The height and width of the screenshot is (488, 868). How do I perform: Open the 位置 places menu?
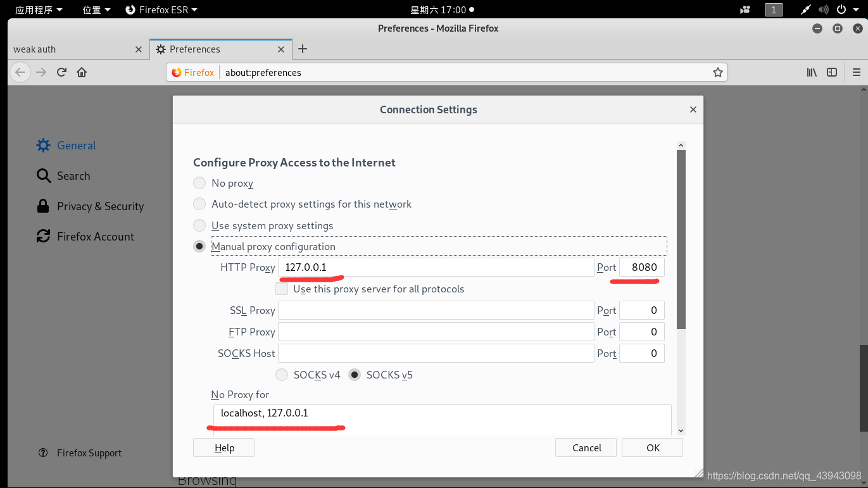coord(96,9)
